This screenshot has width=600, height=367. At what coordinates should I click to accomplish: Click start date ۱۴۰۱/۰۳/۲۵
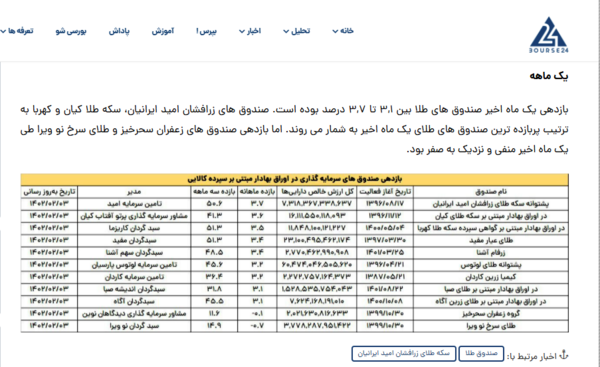(x=385, y=253)
